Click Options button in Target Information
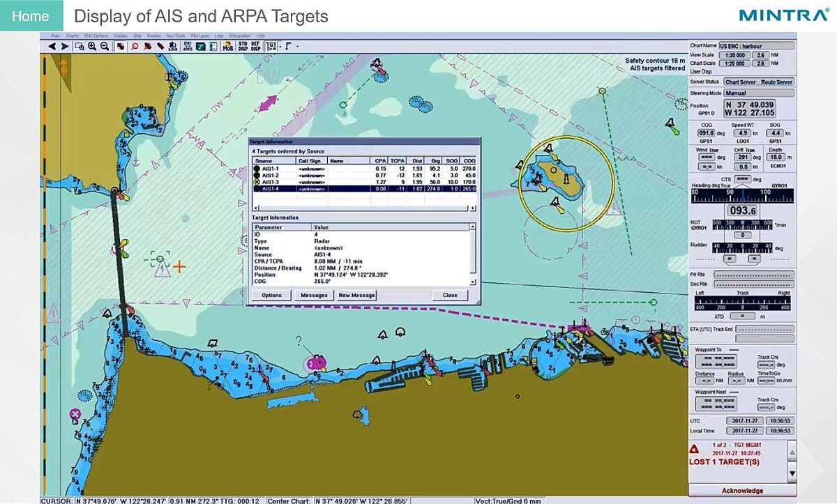Viewport: 837px width, 504px height. pos(271,295)
